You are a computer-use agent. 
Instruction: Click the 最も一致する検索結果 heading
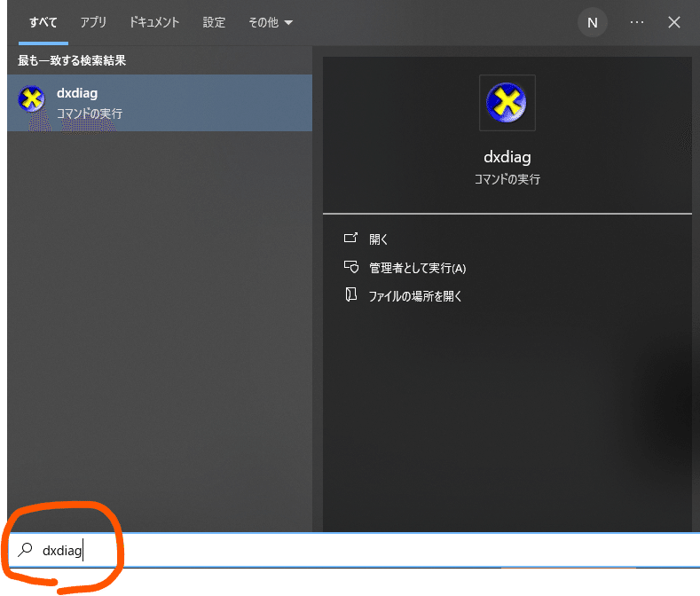72,60
